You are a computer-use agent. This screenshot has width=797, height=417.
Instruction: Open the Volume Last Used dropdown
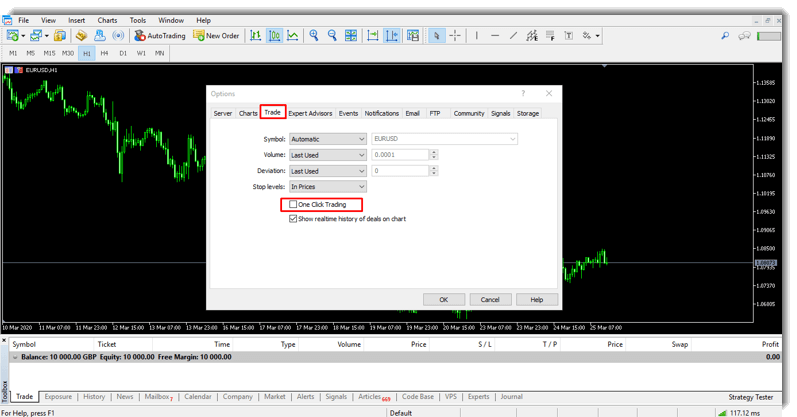327,155
